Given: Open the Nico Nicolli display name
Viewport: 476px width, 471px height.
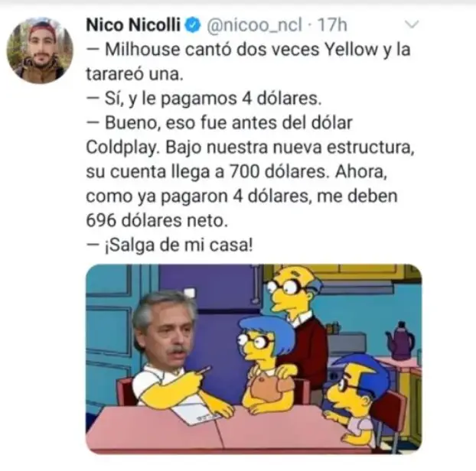Looking at the screenshot, I should click(x=133, y=25).
